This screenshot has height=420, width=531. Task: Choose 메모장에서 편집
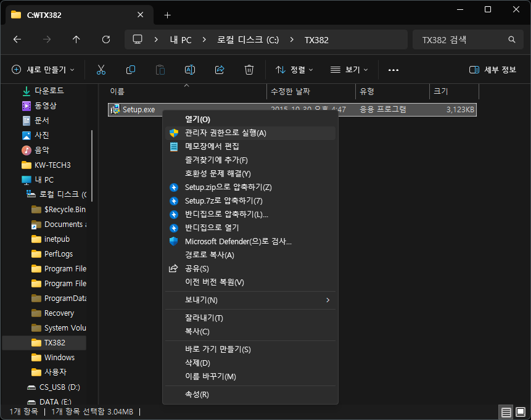click(x=250, y=147)
